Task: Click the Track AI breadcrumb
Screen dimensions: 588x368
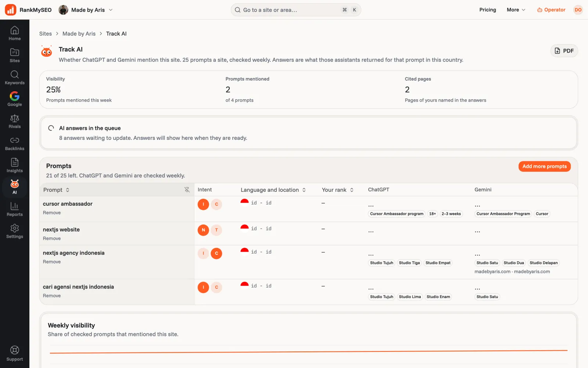Action: 116,34
